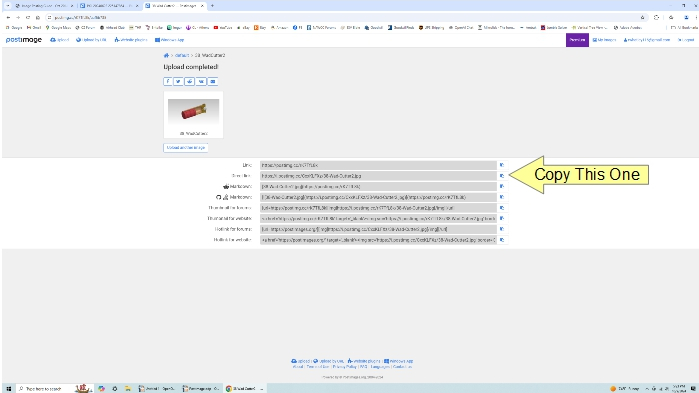
Task: Select the Direct link text field
Action: pos(378,176)
